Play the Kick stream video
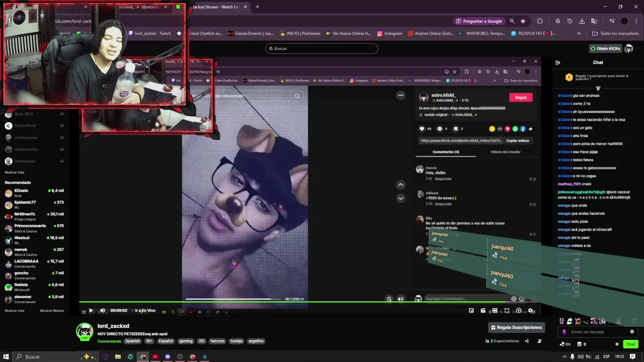This screenshot has height=362, width=644. point(91,311)
